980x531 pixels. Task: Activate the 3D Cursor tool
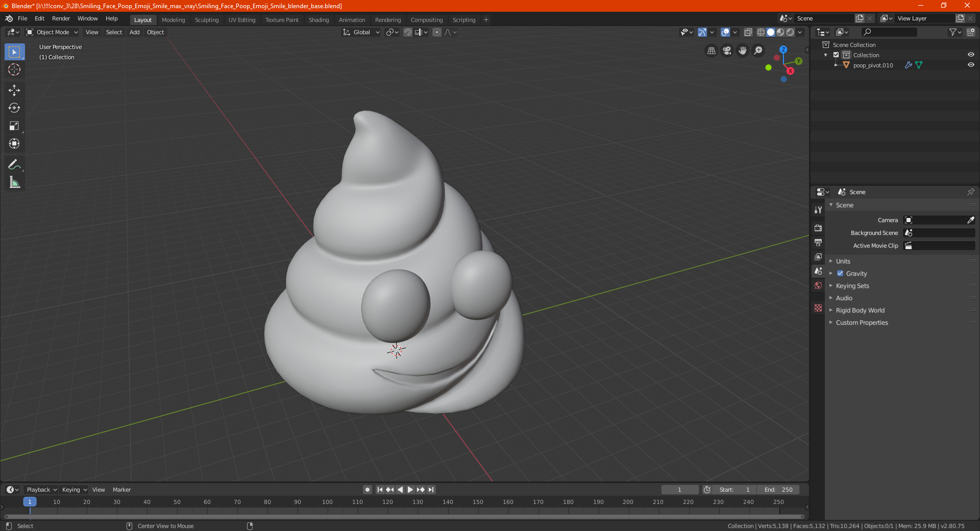14,69
